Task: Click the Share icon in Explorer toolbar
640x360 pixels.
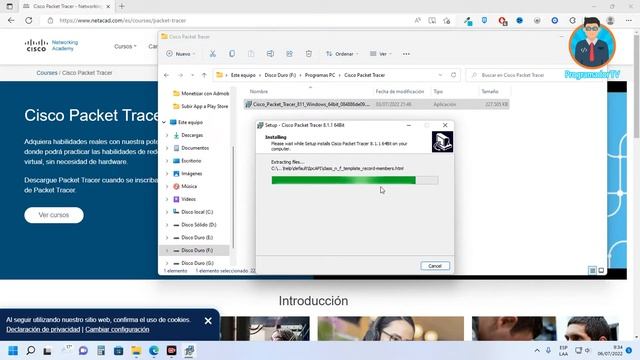Action: coord(289,54)
